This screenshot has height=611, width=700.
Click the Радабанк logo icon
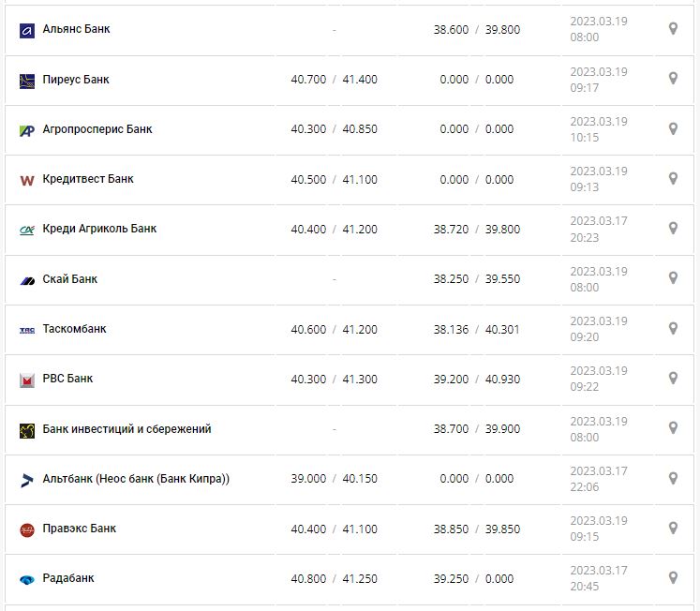coord(26,579)
